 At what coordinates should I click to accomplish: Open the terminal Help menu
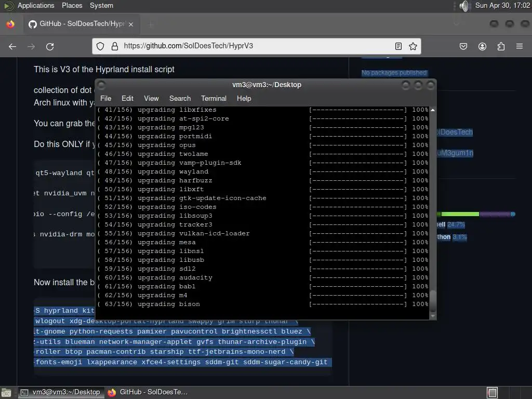click(244, 98)
